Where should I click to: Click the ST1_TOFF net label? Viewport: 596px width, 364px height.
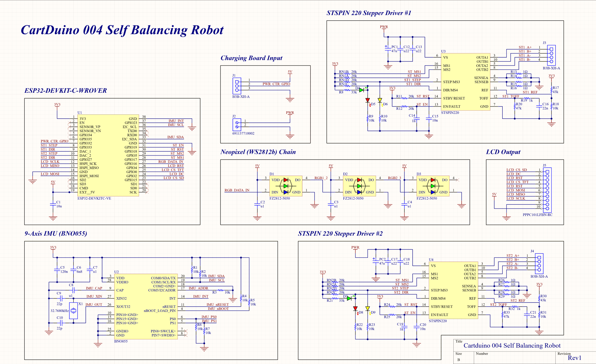[511, 96]
